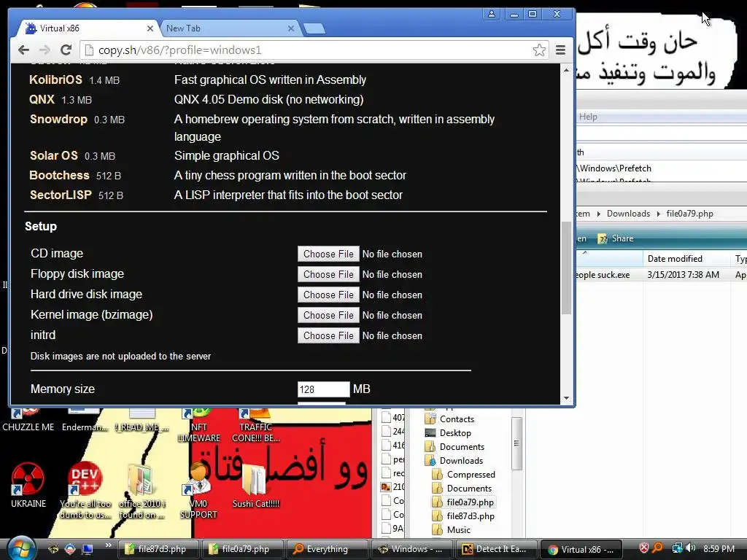This screenshot has width=747, height=560.
Task: Switch to file87d3.php taskbar button
Action: [x=158, y=549]
